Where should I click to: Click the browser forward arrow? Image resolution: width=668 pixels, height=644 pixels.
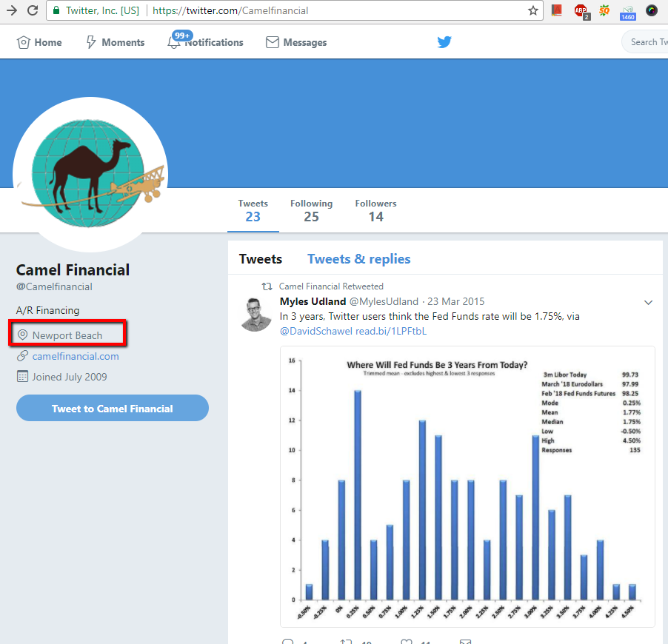click(12, 10)
